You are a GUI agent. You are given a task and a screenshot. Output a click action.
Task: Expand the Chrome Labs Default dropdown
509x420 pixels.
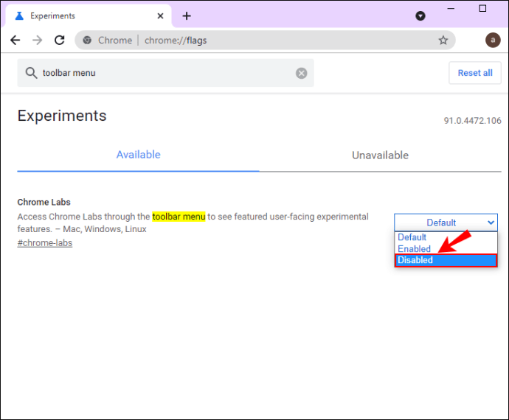[x=446, y=223]
